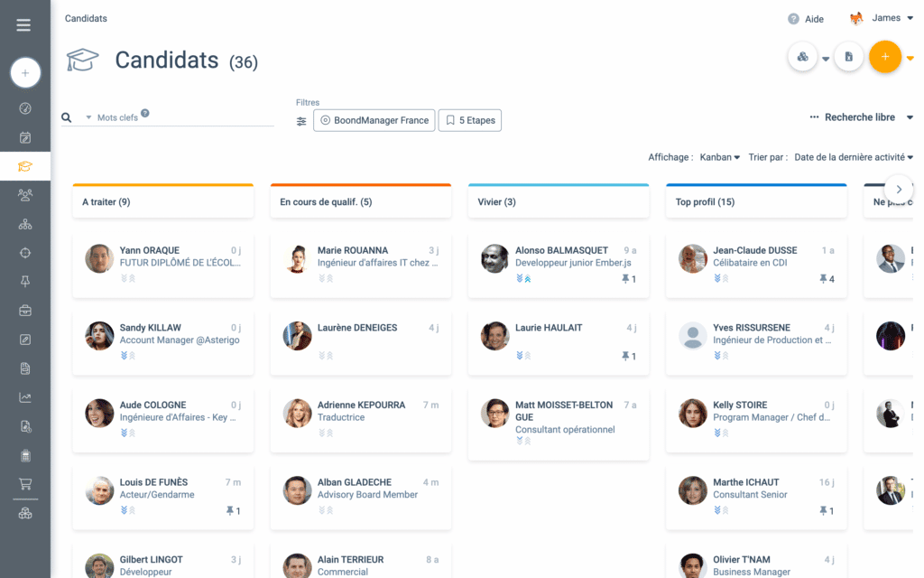Open the Kanban display mode dropdown

point(719,157)
